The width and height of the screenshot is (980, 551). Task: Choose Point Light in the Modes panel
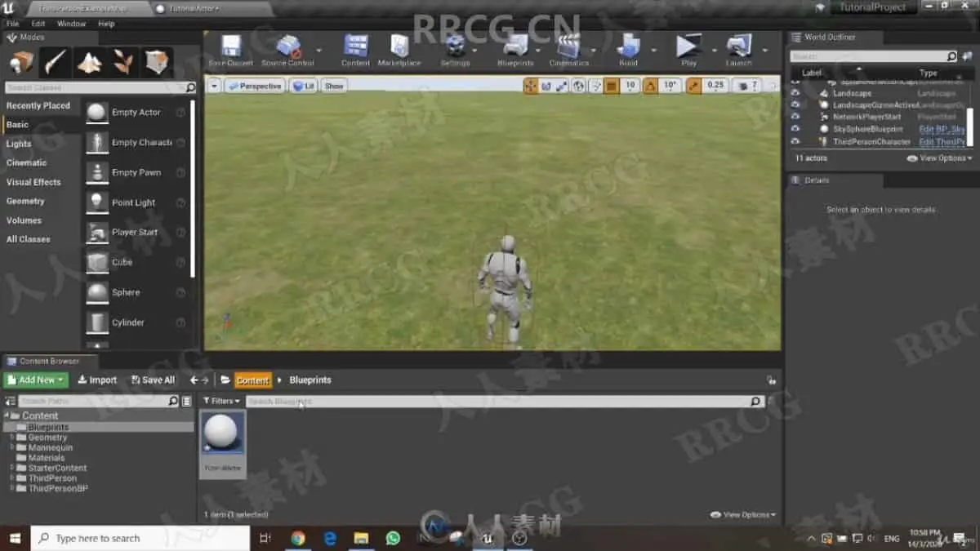click(136, 202)
